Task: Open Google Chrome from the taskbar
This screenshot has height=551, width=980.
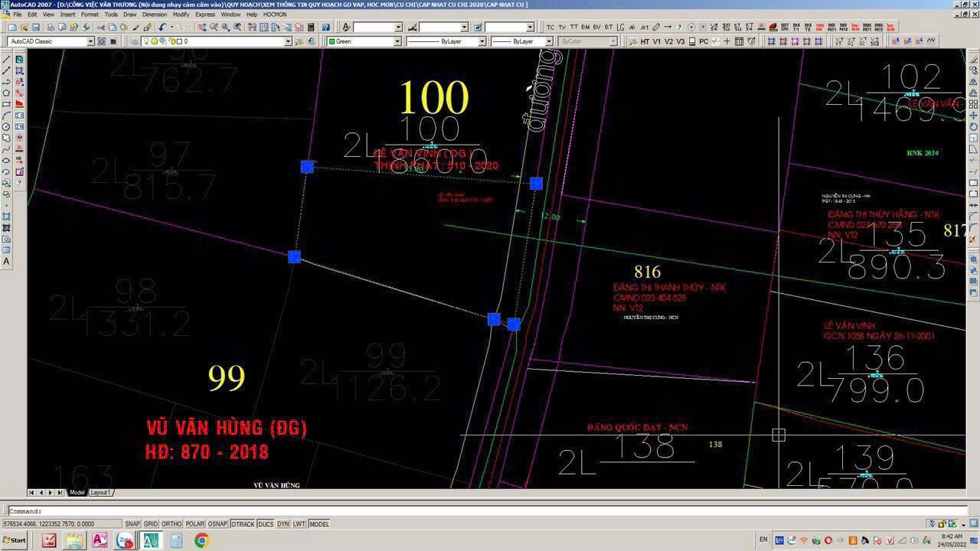Action: coord(201,540)
